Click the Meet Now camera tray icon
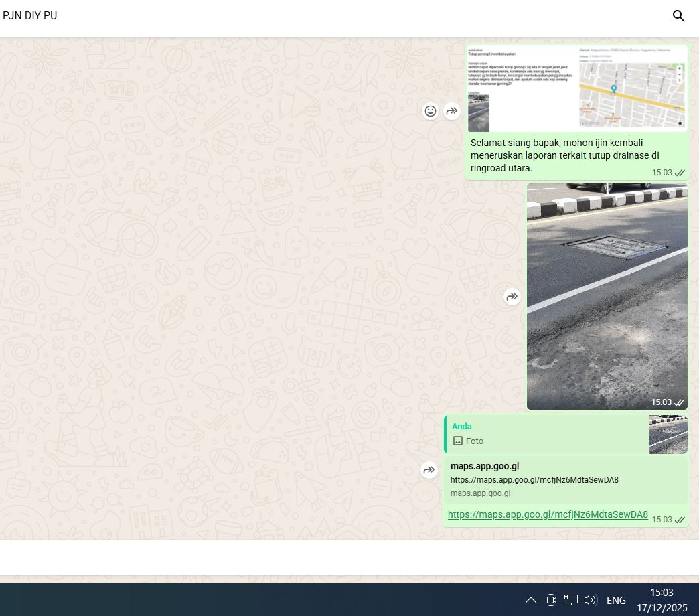 click(551, 600)
